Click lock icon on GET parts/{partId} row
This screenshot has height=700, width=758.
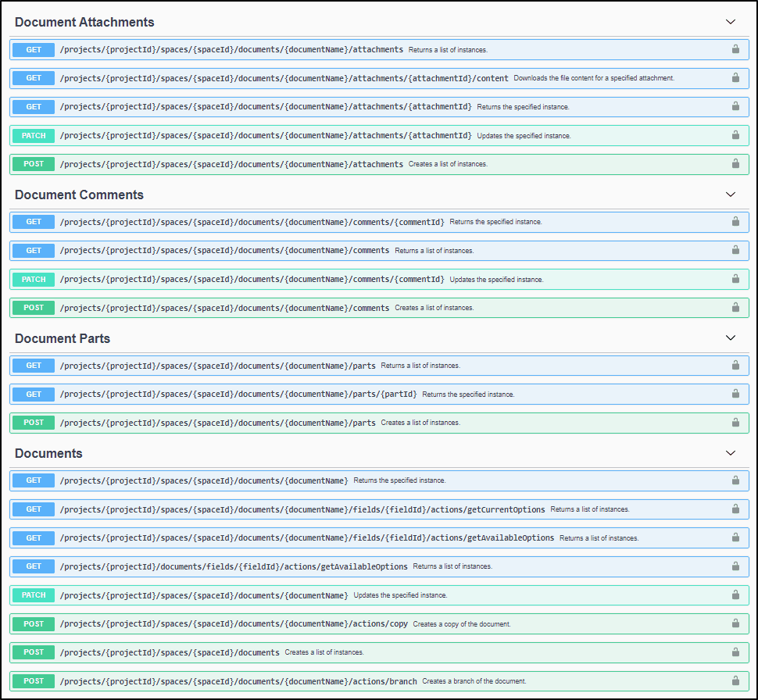pyautogui.click(x=735, y=394)
